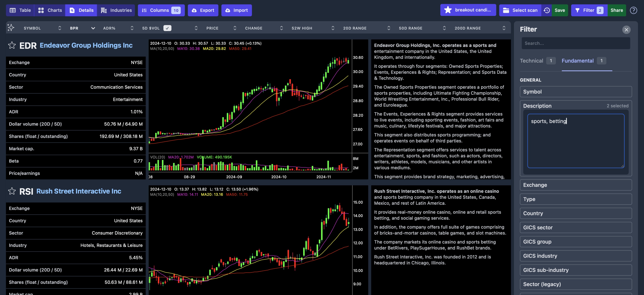
Task: Save the current scan
Action: click(560, 10)
